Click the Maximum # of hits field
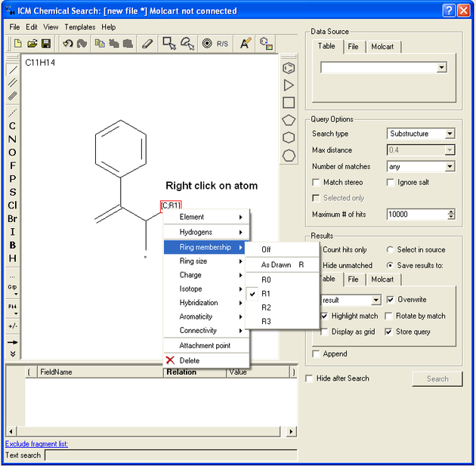This screenshot has width=476, height=466. [x=416, y=214]
